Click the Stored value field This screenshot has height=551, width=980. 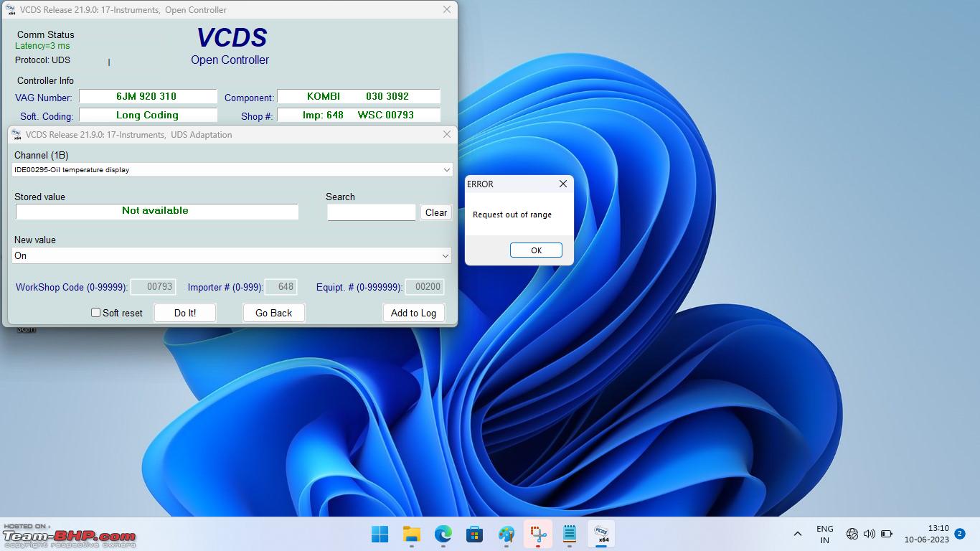pos(157,211)
